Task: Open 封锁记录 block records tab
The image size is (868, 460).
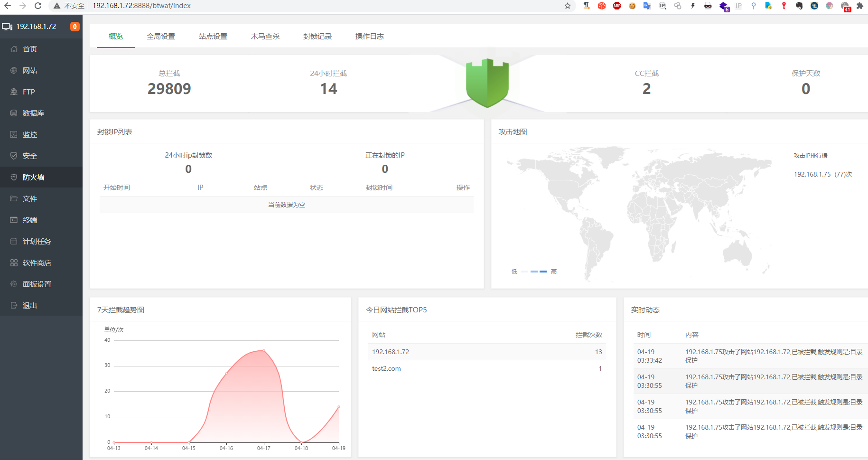Action: [317, 37]
